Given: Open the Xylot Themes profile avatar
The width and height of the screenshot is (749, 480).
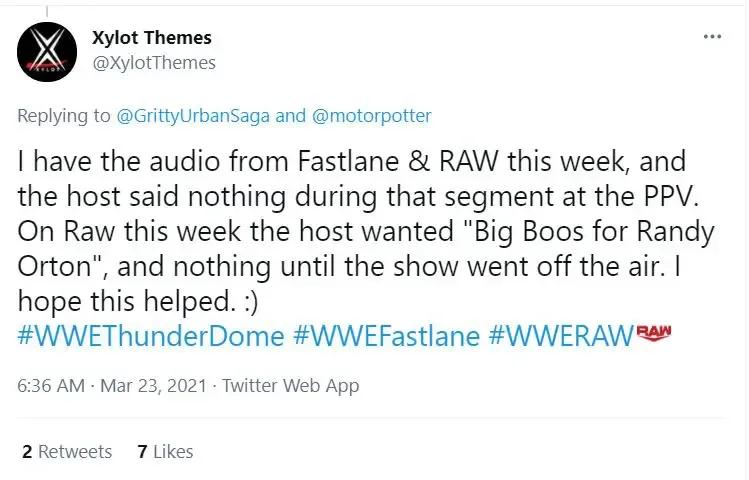Looking at the screenshot, I should click(47, 52).
